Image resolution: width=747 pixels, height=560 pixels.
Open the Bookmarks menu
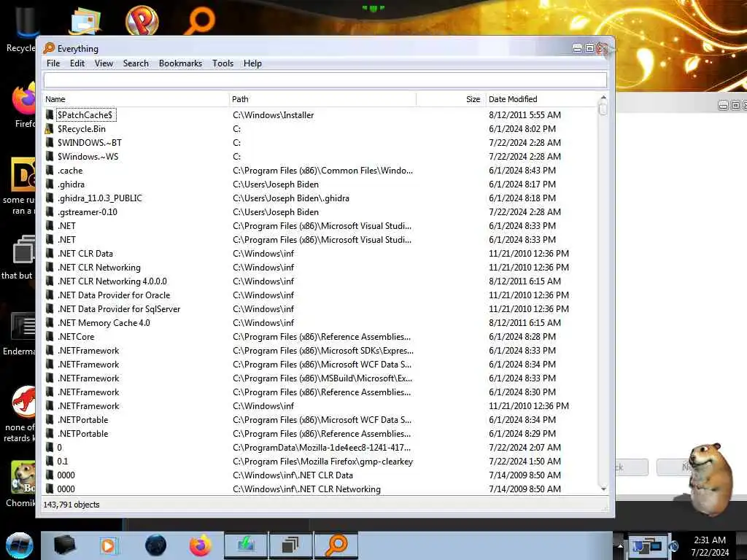181,63
